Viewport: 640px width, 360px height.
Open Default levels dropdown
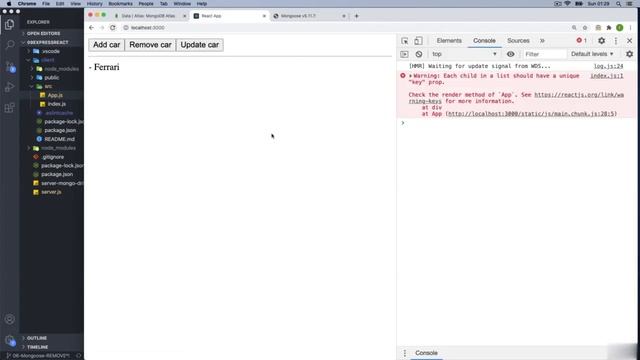click(592, 54)
